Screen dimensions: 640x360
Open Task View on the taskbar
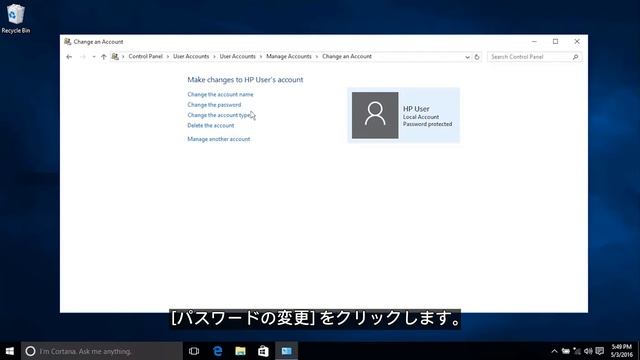coord(194,351)
